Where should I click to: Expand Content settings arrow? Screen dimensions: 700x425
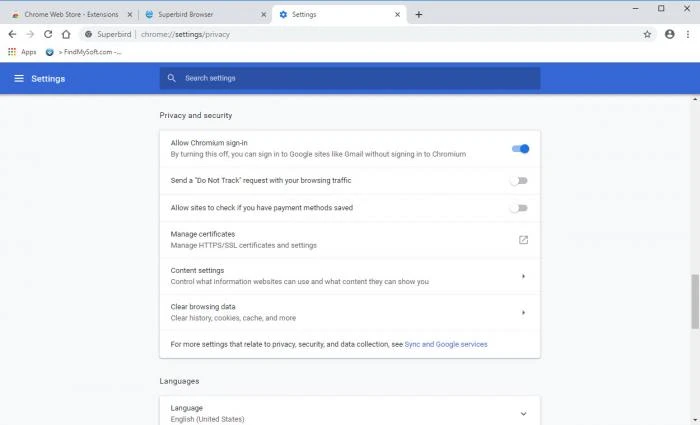point(523,276)
